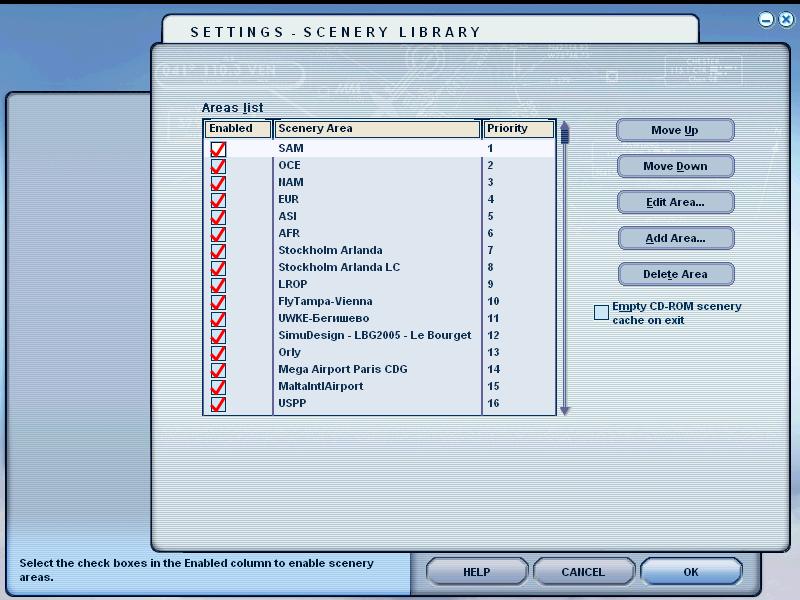Uncheck the Enabled box for OCE
Image resolution: width=800 pixels, height=600 pixels.
pyautogui.click(x=218, y=166)
